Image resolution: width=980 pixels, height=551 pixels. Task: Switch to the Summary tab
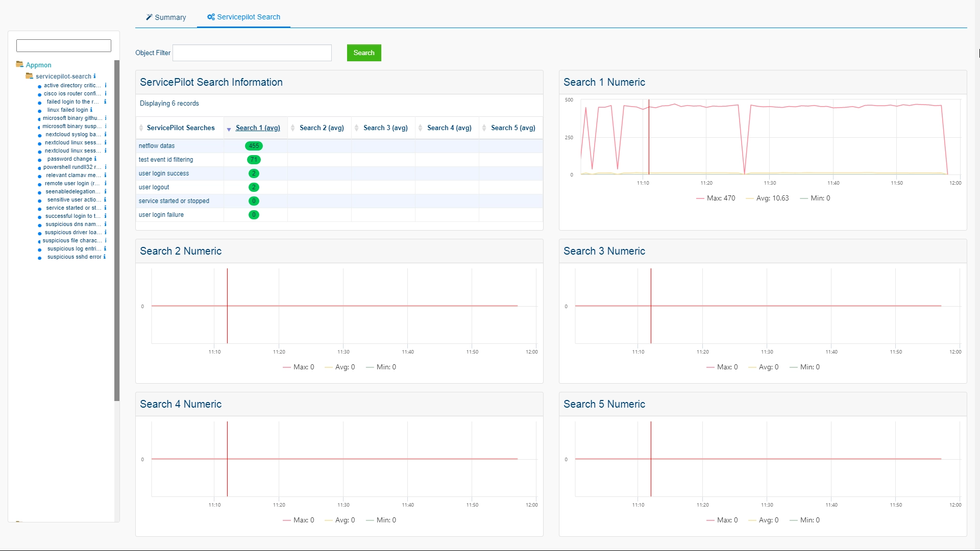click(x=166, y=17)
